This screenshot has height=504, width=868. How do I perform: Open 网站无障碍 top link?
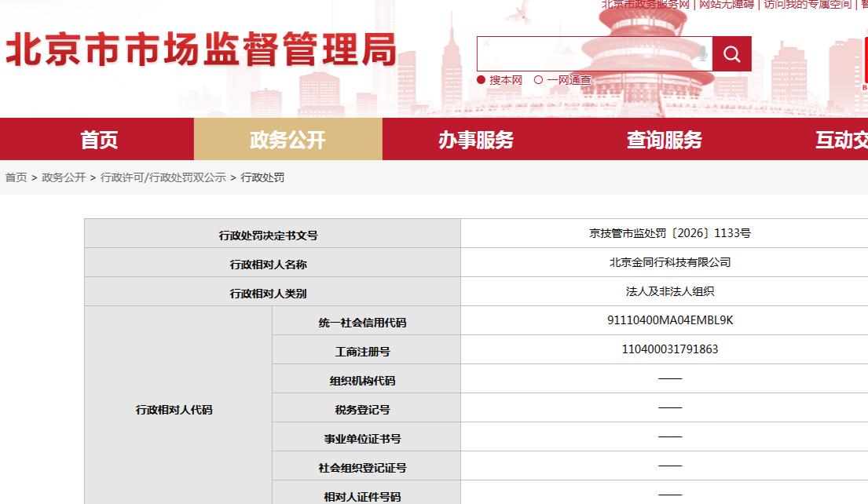727,5
